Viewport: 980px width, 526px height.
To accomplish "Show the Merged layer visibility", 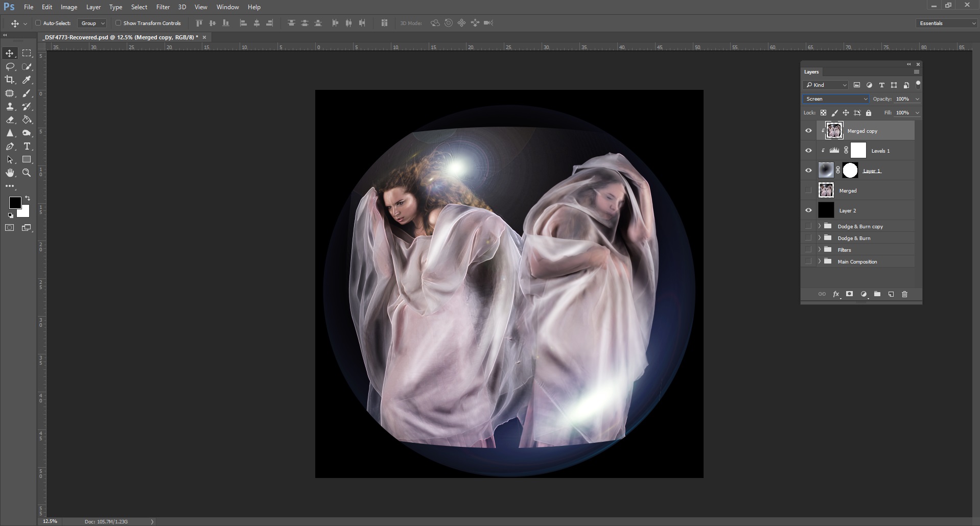I will click(x=809, y=190).
